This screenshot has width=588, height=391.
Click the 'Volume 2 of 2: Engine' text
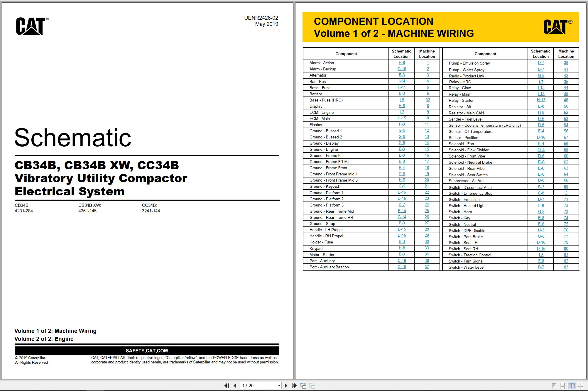click(44, 339)
